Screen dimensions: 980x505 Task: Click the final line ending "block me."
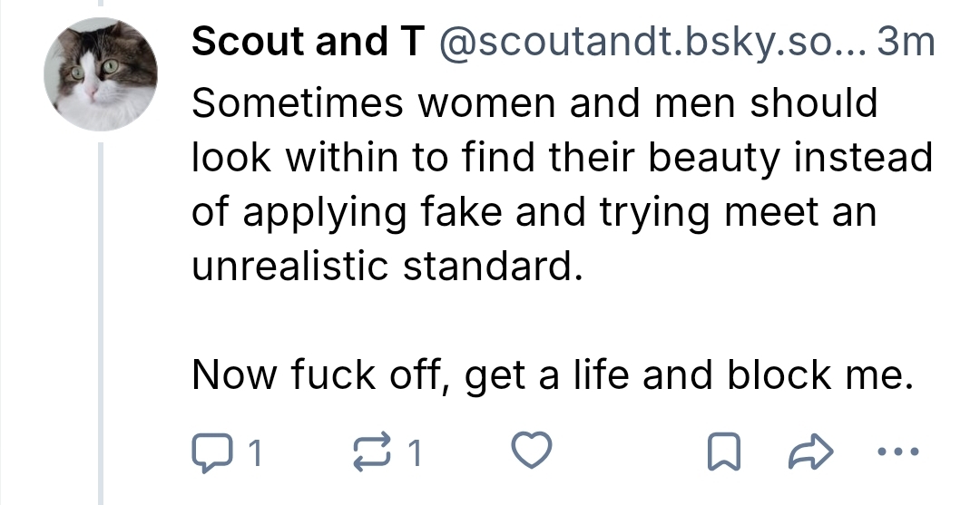click(550, 375)
